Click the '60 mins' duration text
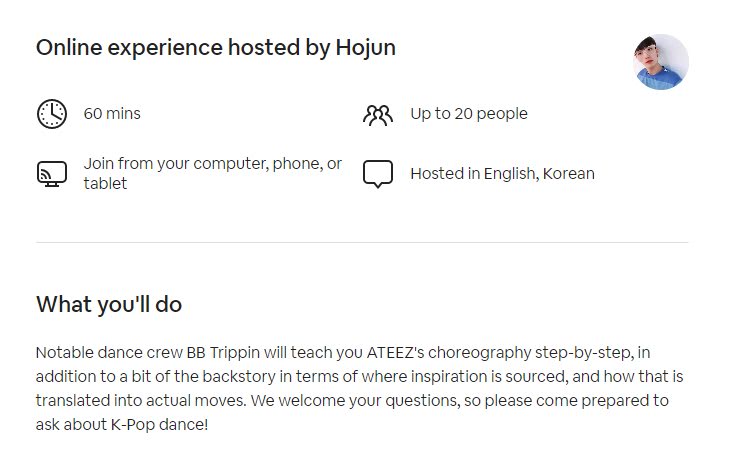Screen dimensions: 741x455 (x=112, y=114)
